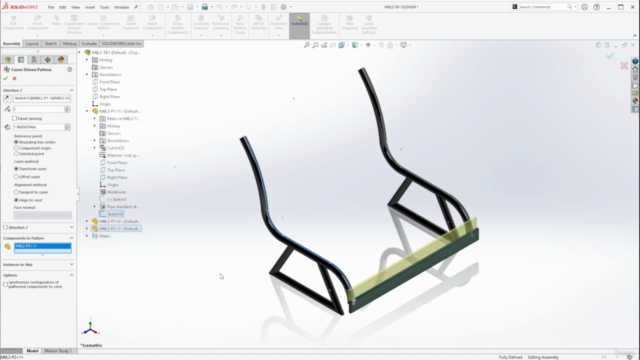Open the ConfigurationManager tab icon
The width and height of the screenshot is (640, 360).
(x=34, y=60)
